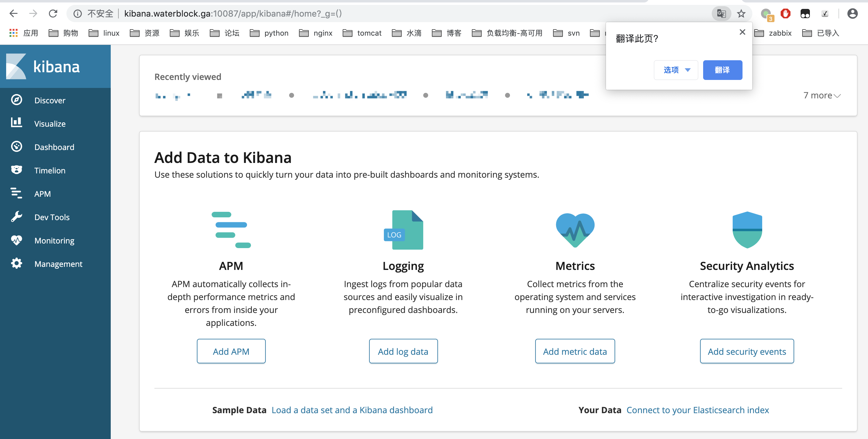Open the 选项 options dropdown in translate popup
Viewport: 868px width, 439px height.
[675, 70]
